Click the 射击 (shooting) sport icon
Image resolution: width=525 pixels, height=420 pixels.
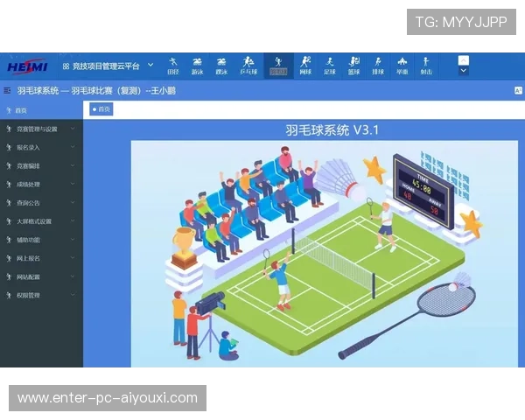pos(425,66)
